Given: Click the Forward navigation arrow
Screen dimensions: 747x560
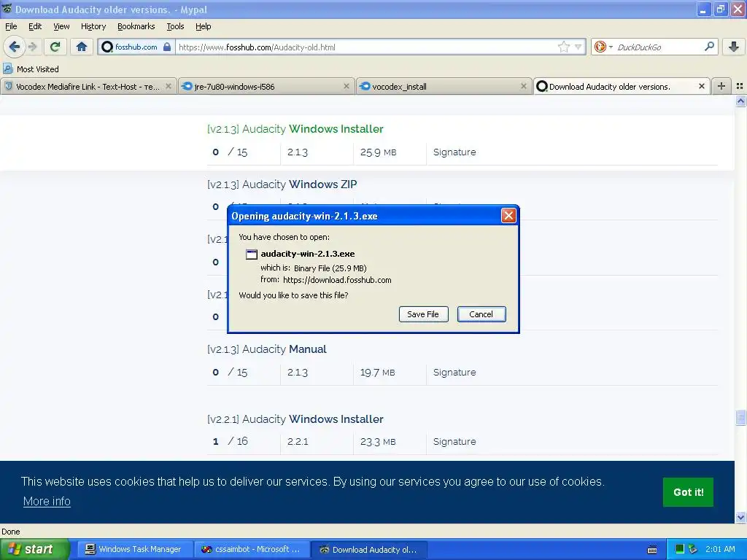Looking at the screenshot, I should 33,47.
